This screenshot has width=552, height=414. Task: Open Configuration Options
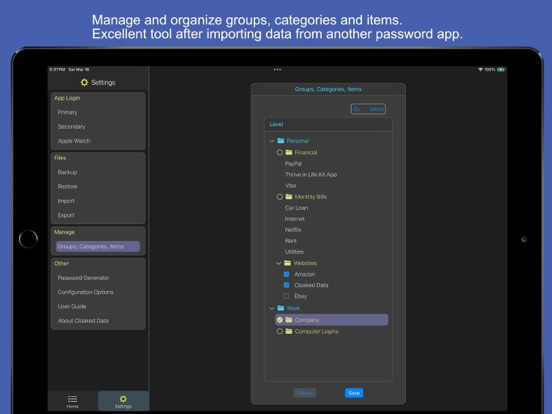[x=86, y=292]
